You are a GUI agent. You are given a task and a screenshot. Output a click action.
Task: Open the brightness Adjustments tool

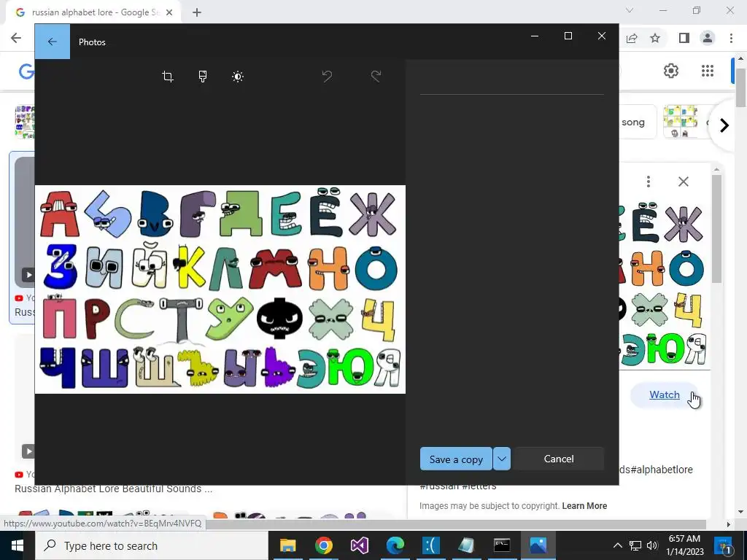[x=238, y=76]
